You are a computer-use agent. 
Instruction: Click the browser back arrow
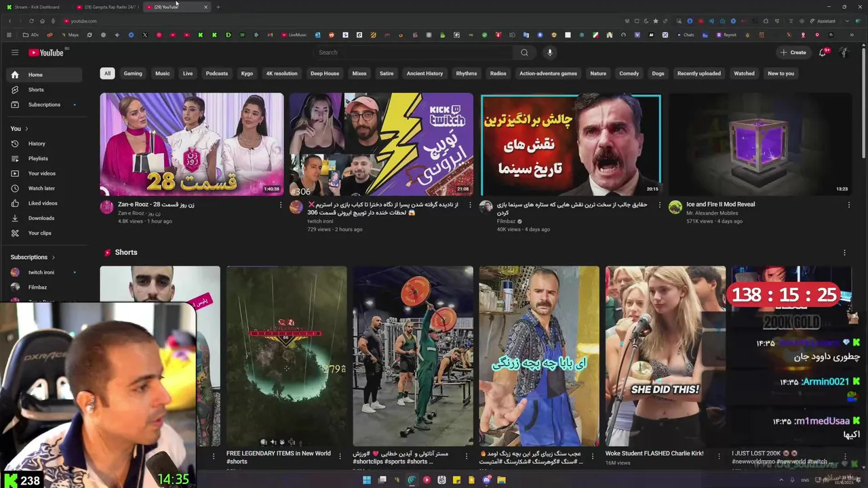click(x=9, y=21)
